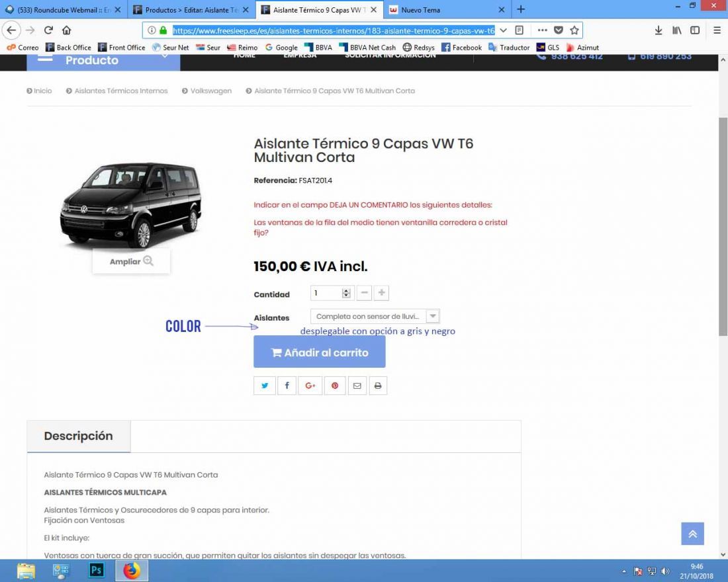
Task: Click the scroll-to-top double chevron button
Action: click(x=693, y=534)
